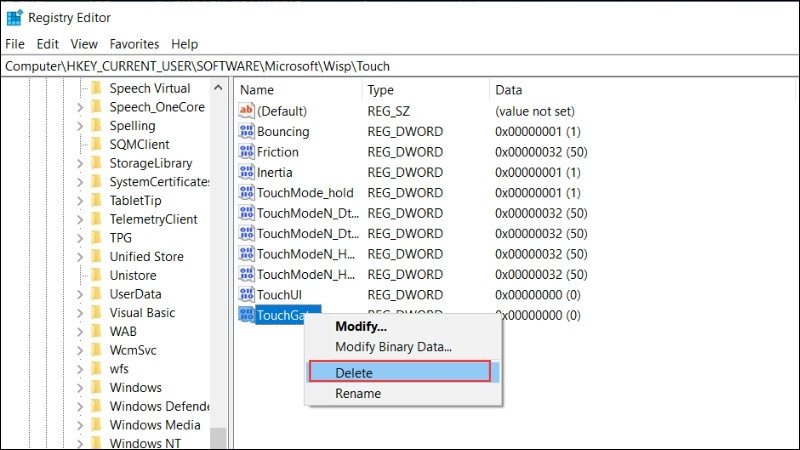Open the Edit menu

[48, 44]
